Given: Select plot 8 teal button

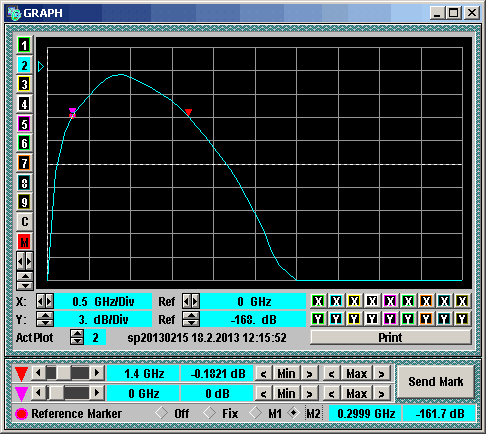Looking at the screenshot, I should (x=24, y=183).
